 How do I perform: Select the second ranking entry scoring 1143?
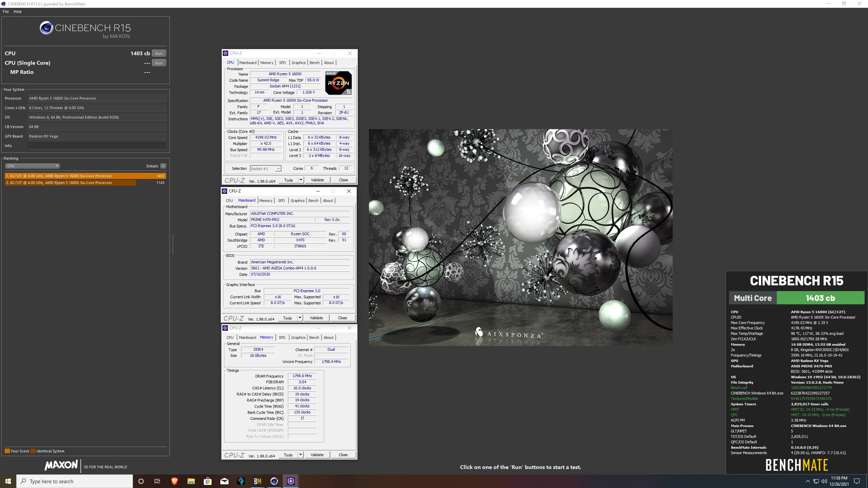pyautogui.click(x=85, y=183)
